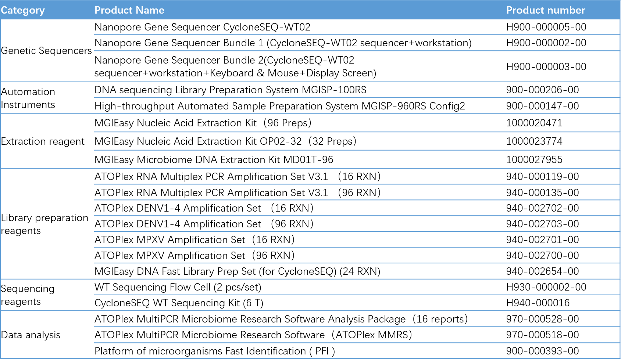The height and width of the screenshot is (364, 621).
Task: Click product number 970-000528-00
Action: click(x=543, y=319)
